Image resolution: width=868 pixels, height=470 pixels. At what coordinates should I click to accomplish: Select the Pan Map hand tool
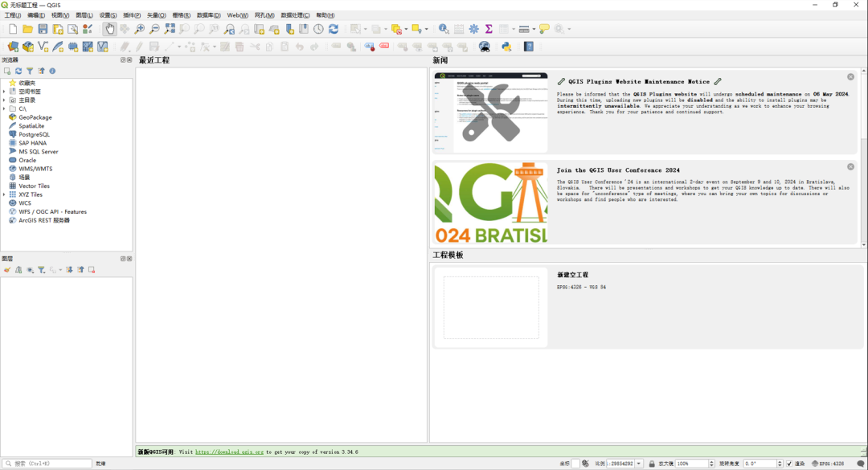[x=109, y=29]
